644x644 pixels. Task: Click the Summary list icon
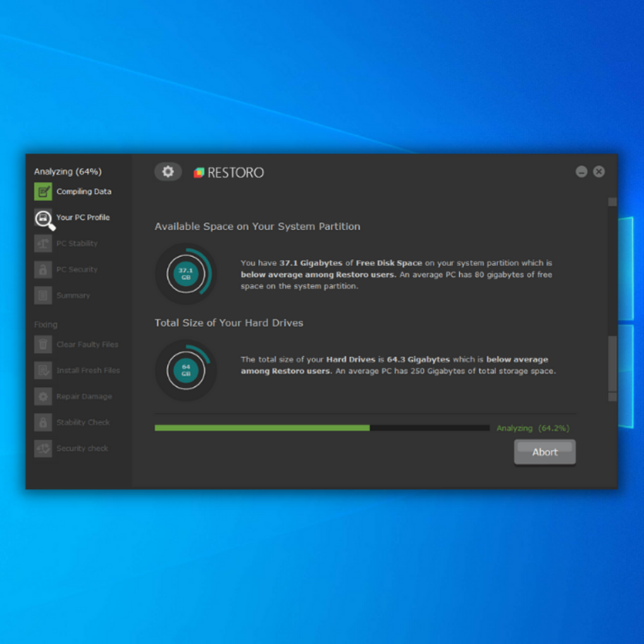click(43, 296)
